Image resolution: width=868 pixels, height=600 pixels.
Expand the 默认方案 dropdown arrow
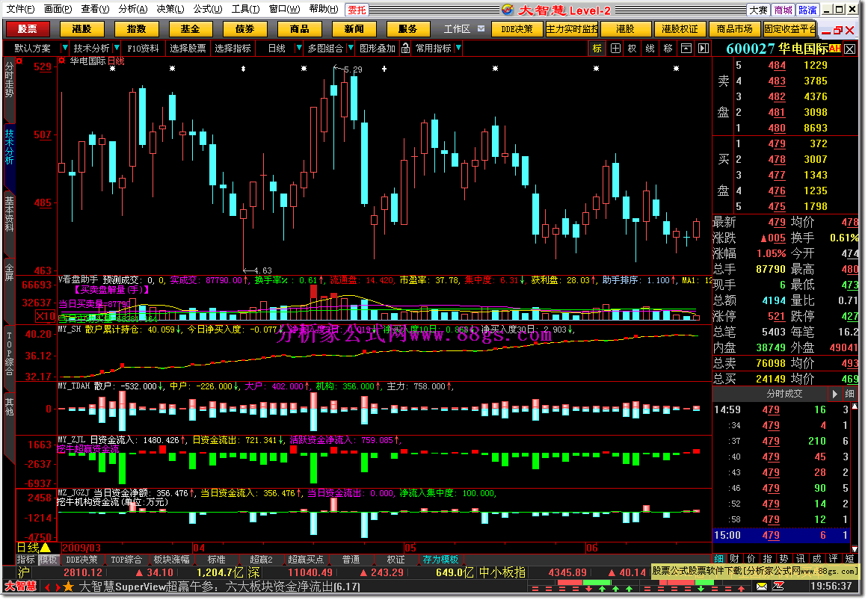pos(65,48)
